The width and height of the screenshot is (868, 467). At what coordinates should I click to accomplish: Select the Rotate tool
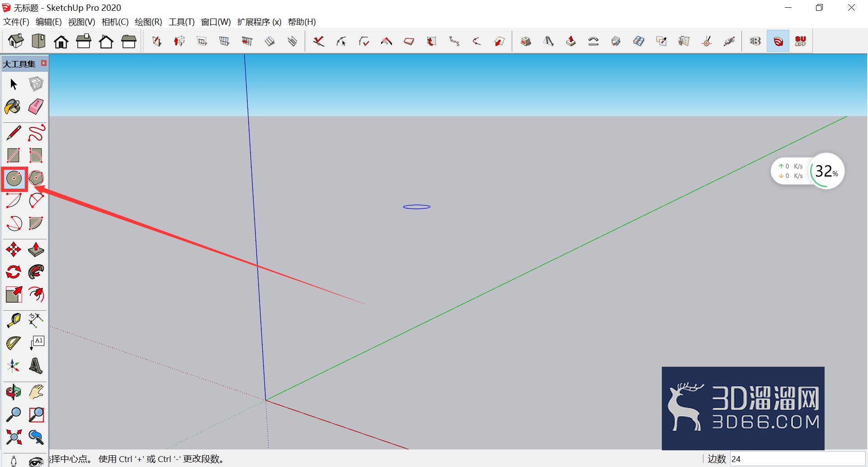tap(14, 272)
